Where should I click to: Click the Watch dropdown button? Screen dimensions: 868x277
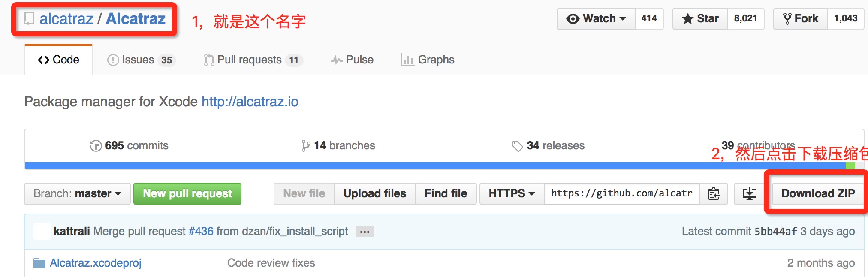[596, 18]
